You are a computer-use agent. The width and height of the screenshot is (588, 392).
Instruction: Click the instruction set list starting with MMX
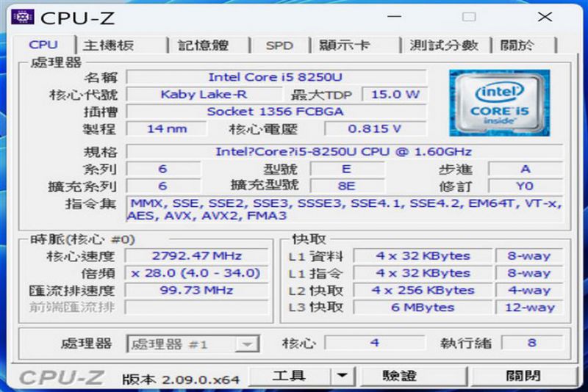344,209
